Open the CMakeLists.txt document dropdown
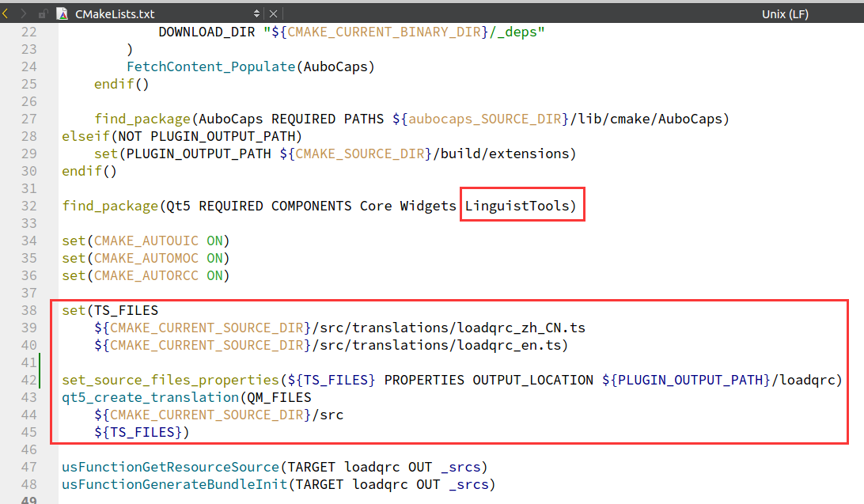The height and width of the screenshot is (504, 864). coord(256,13)
